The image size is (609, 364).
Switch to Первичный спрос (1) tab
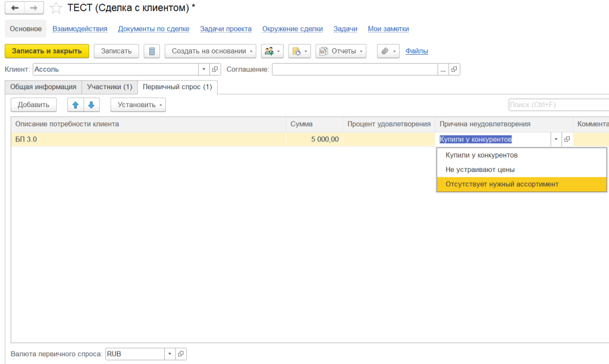click(177, 87)
